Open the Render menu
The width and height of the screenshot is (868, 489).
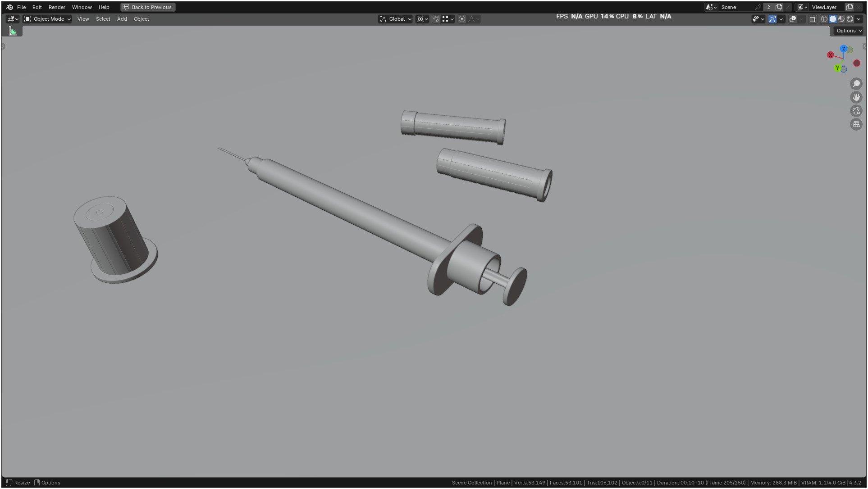coord(57,7)
